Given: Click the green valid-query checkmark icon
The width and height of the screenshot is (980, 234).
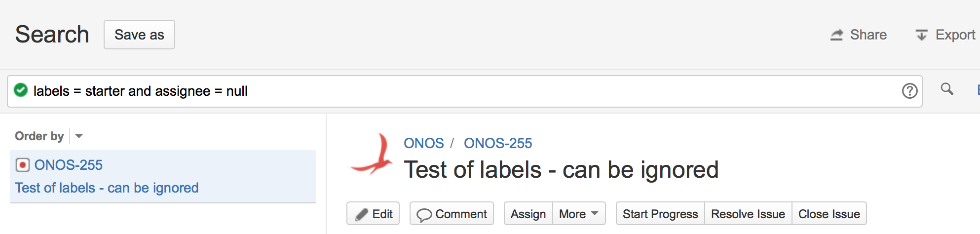Looking at the screenshot, I should (x=21, y=90).
